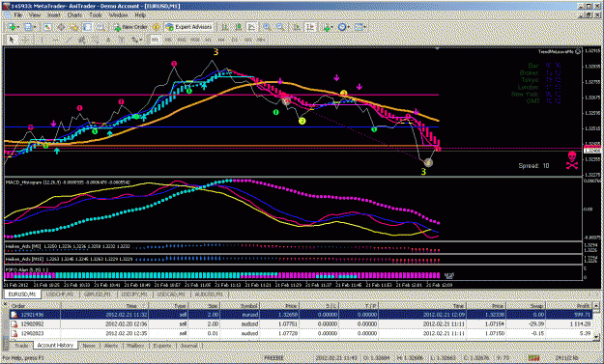Toggle the Expert Advisors button

click(x=188, y=27)
